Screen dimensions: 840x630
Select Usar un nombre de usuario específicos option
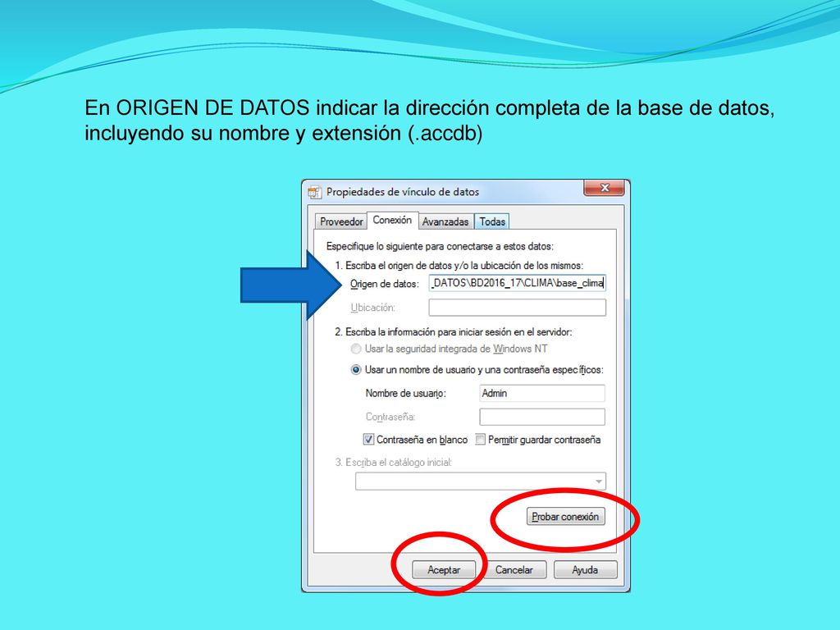click(x=356, y=370)
